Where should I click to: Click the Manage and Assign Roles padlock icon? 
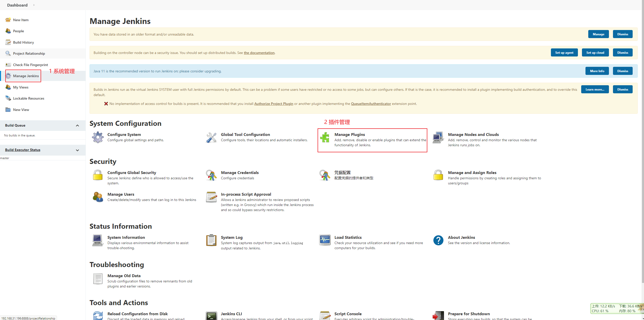pos(438,176)
